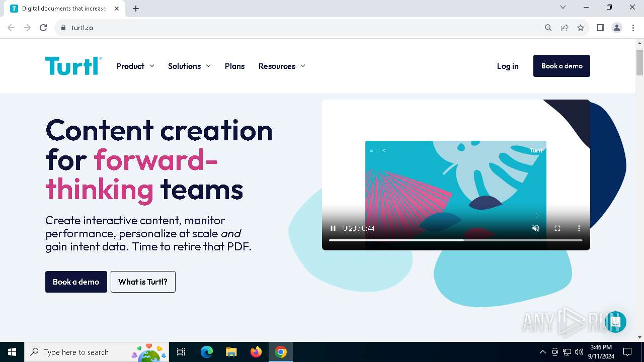Click Book a demo in header
Viewport: 644px width, 362px height.
point(561,66)
